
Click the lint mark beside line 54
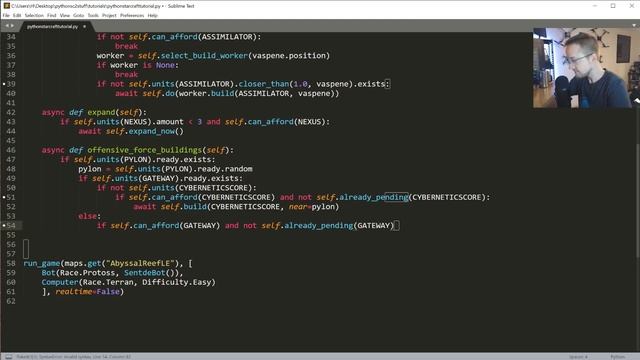pos(4,225)
